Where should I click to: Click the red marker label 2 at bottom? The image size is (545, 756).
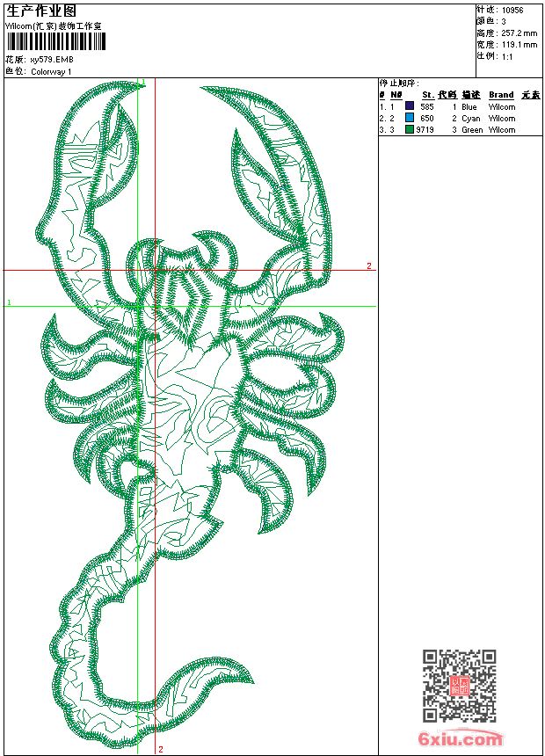(160, 749)
